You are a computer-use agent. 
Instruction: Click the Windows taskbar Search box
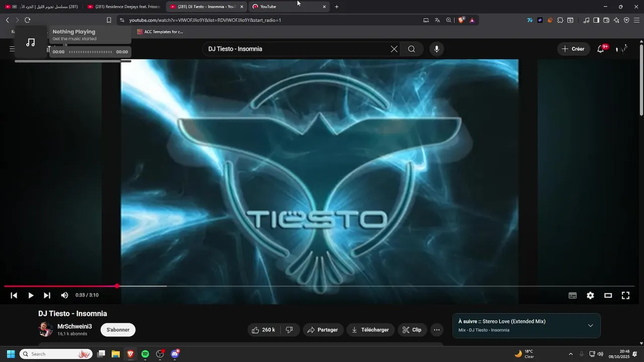coord(56,354)
